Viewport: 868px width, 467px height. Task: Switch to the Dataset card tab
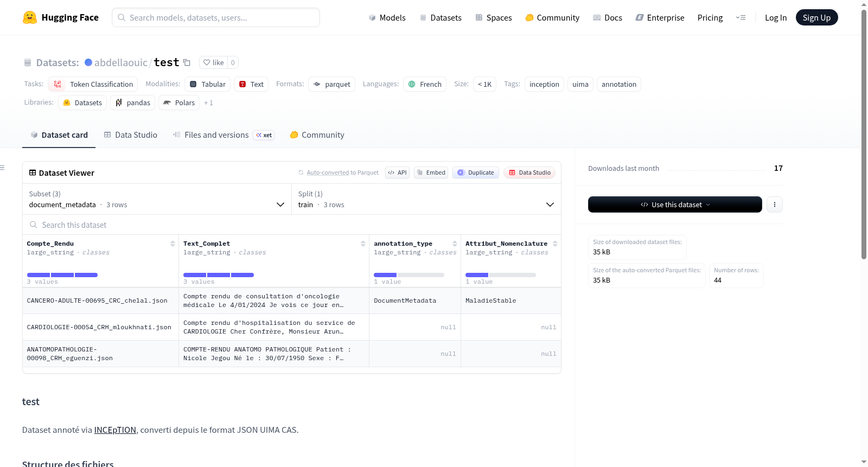click(x=59, y=135)
